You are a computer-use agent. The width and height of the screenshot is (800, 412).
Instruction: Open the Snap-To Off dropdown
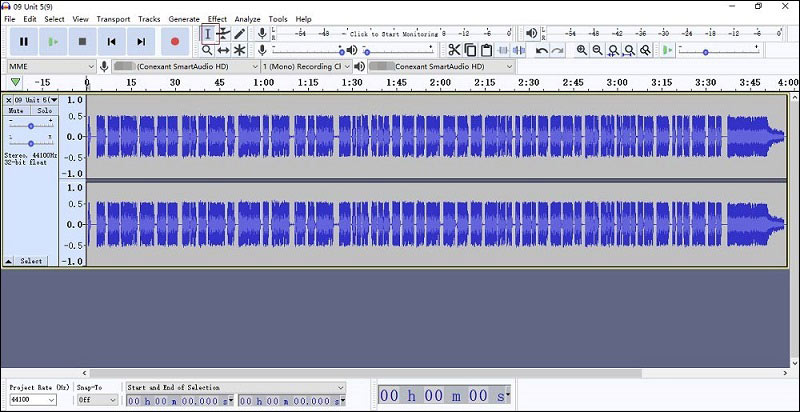click(x=97, y=400)
